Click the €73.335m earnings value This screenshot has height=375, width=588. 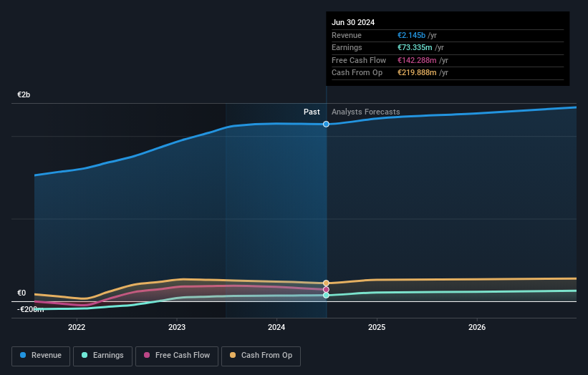[415, 47]
